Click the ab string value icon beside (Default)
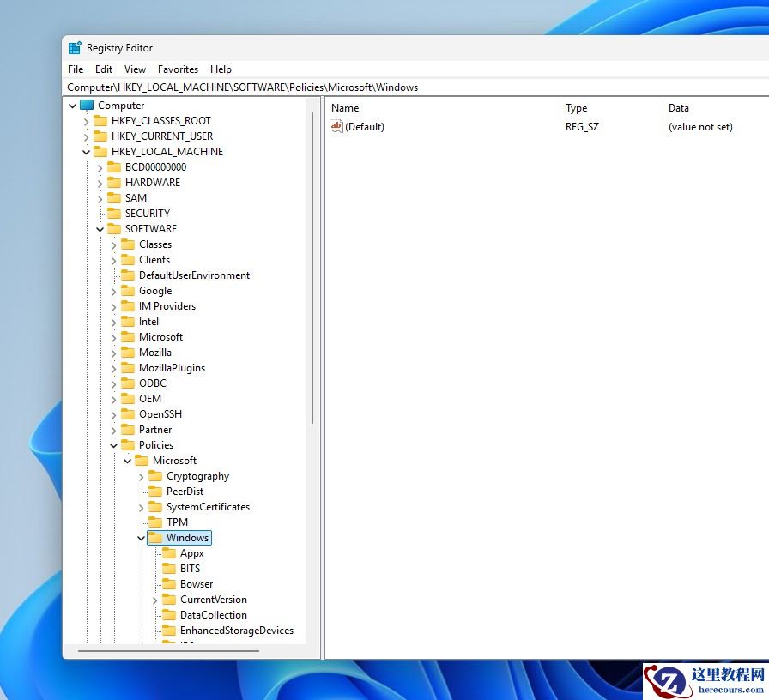This screenshot has width=769, height=700. click(336, 126)
